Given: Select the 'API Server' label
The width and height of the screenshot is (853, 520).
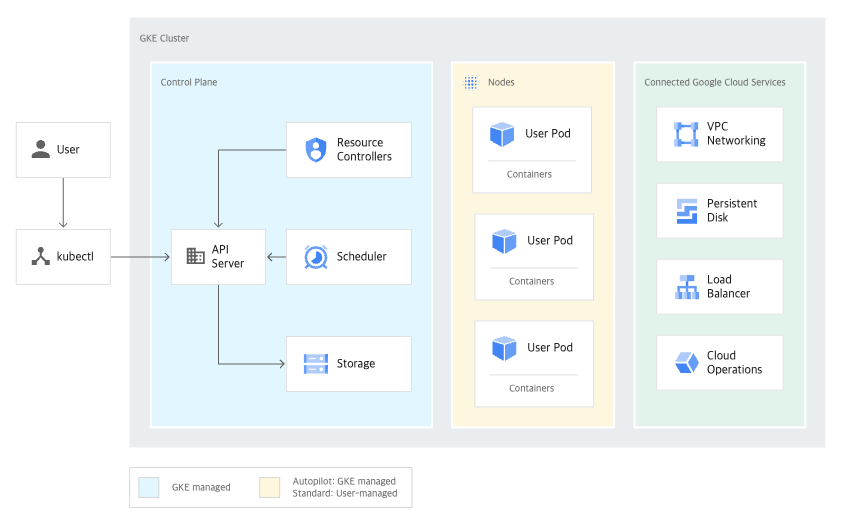Looking at the screenshot, I should tap(227, 256).
